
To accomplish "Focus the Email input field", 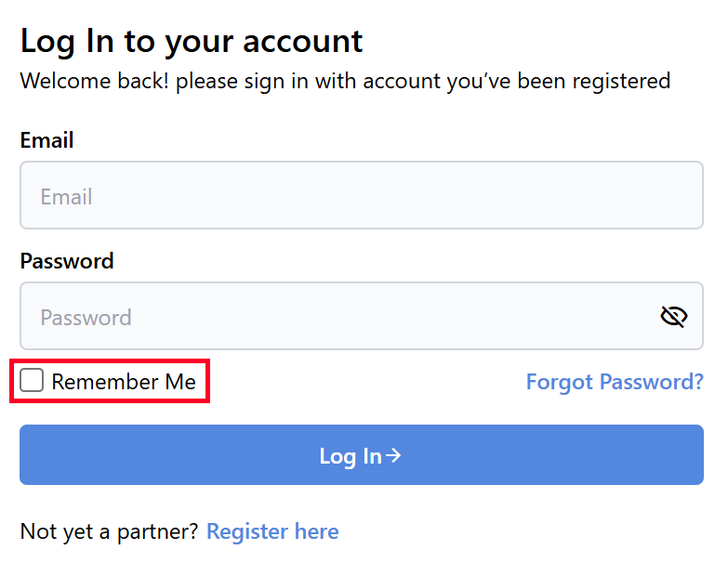I will coord(361,196).
